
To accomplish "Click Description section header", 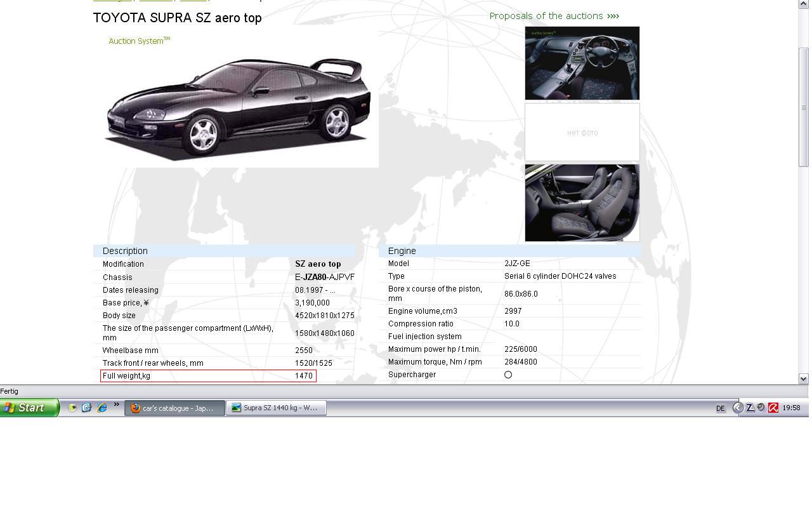I will pos(224,251).
